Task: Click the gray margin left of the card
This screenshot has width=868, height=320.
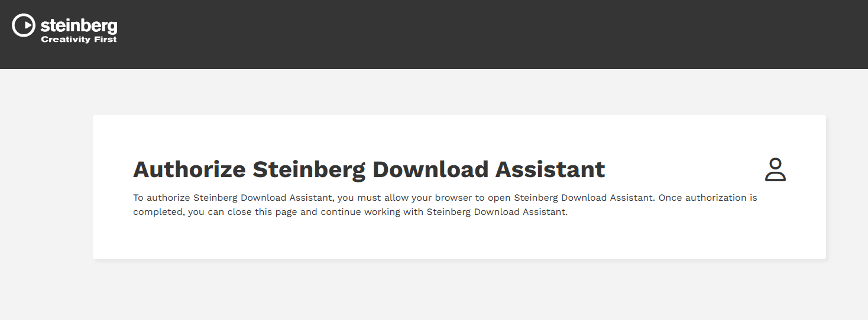Action: coord(46,187)
